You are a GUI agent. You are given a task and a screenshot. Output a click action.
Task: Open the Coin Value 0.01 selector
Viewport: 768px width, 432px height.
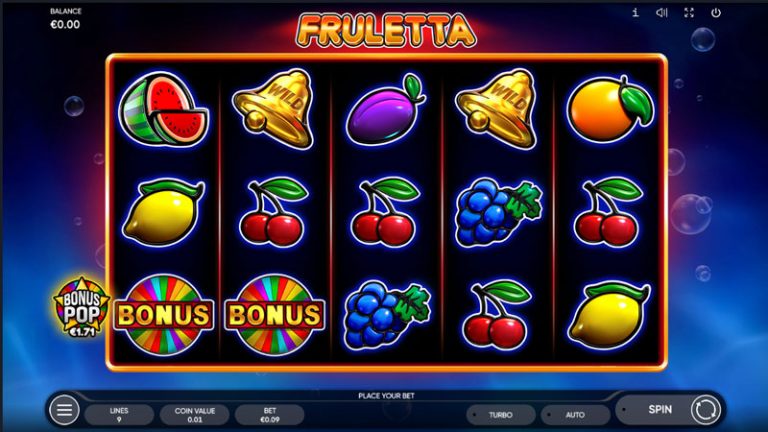[x=194, y=415]
